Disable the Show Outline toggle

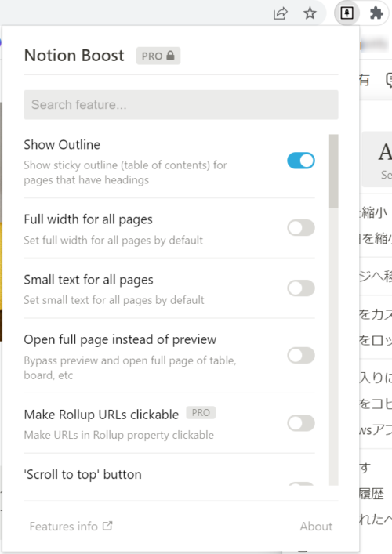pyautogui.click(x=301, y=161)
